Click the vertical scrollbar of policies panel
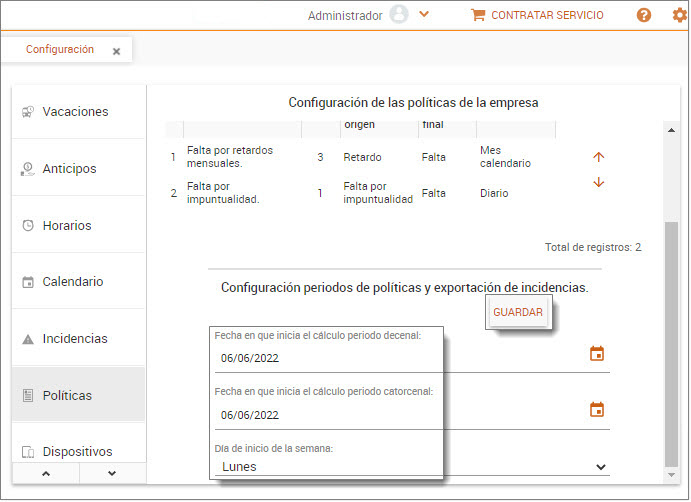691x502 pixels. click(671, 340)
